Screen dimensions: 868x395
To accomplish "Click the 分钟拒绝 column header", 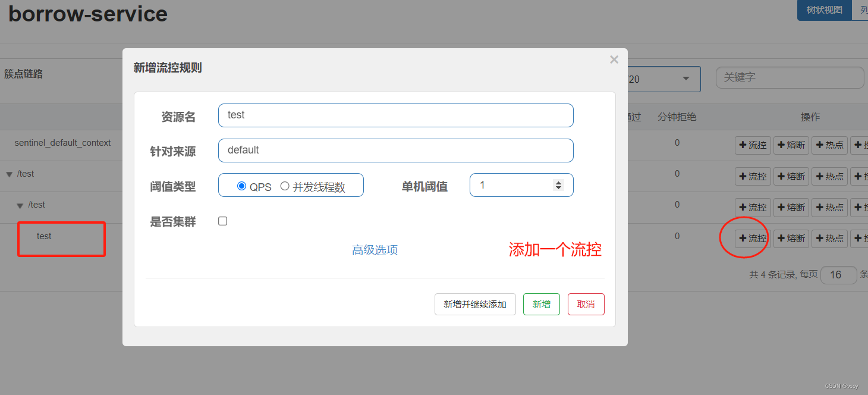I will [x=677, y=117].
